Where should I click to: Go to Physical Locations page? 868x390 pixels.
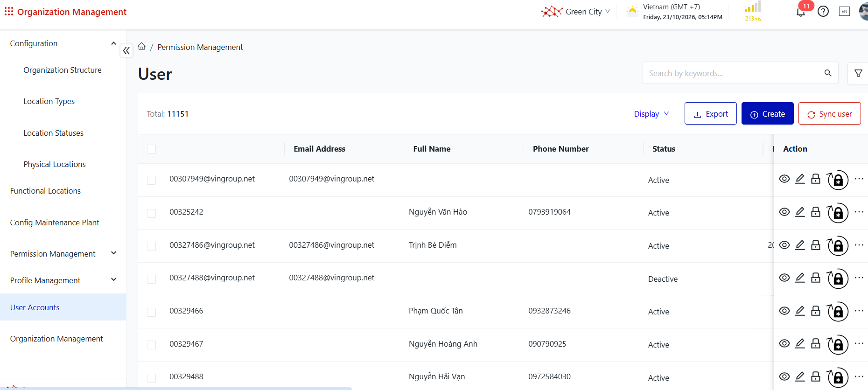click(55, 164)
